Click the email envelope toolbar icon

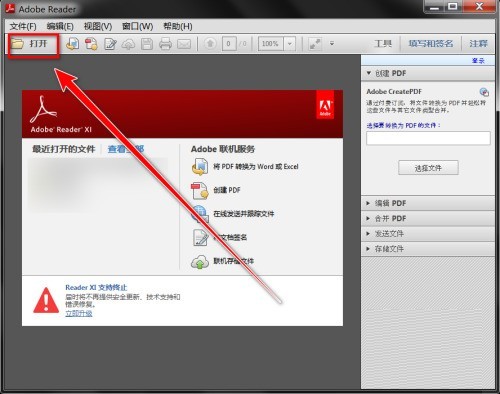184,44
